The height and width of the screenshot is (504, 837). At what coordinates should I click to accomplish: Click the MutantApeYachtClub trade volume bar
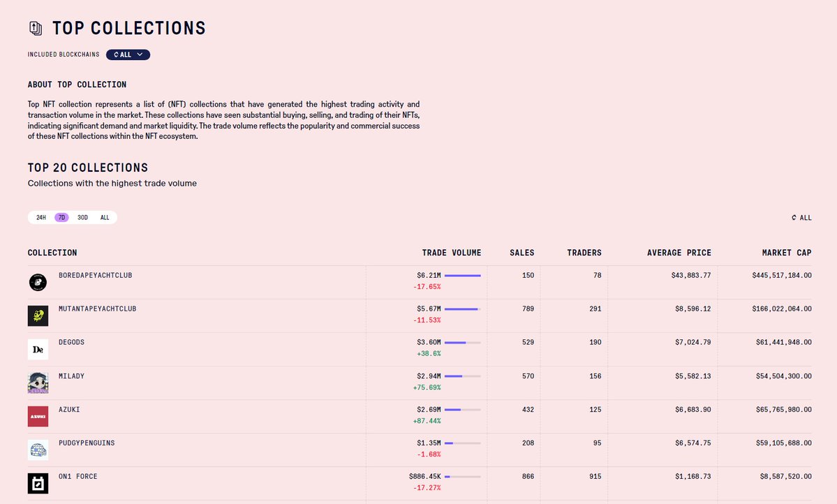[463, 309]
